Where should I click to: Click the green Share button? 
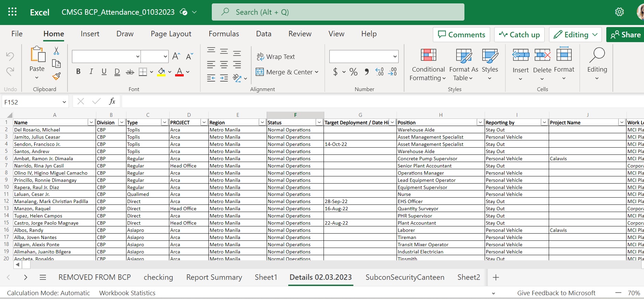click(x=625, y=35)
